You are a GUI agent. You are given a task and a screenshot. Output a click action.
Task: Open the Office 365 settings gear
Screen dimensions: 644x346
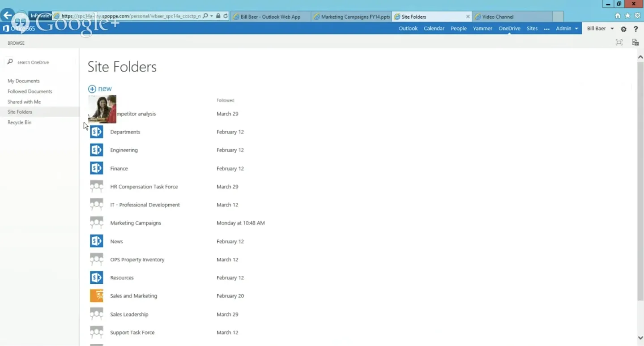[623, 29]
